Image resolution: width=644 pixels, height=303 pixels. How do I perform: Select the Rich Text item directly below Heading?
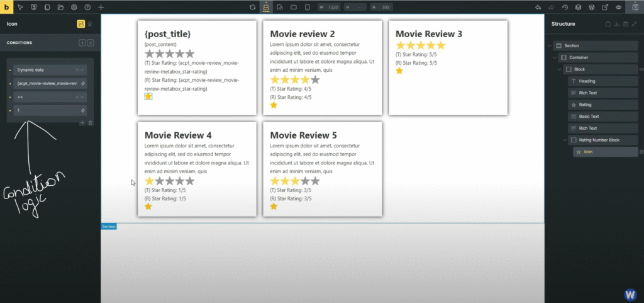[x=603, y=93]
